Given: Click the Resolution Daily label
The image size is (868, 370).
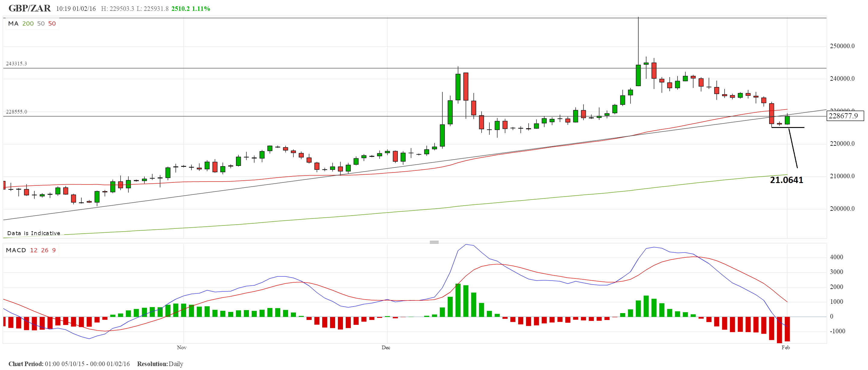Looking at the screenshot, I should coord(160,364).
